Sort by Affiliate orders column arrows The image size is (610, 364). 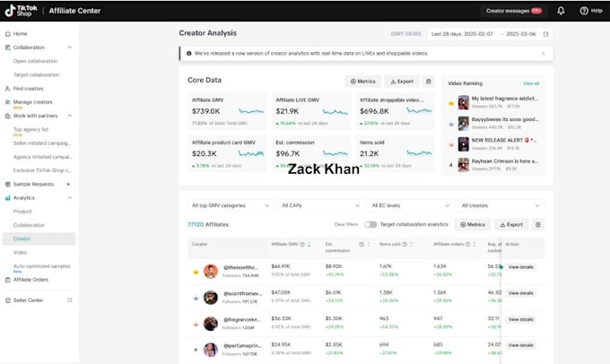pyautogui.click(x=475, y=245)
